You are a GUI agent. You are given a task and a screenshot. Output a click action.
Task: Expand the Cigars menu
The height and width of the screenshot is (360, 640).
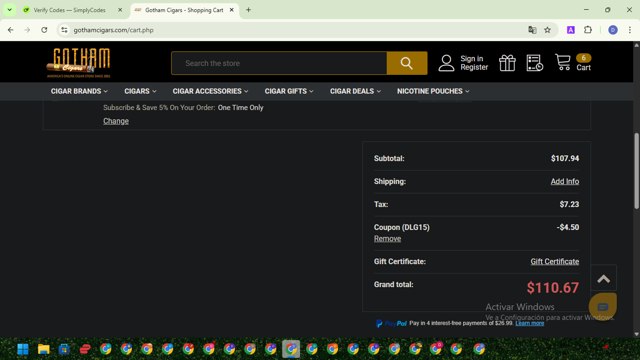pyautogui.click(x=140, y=91)
